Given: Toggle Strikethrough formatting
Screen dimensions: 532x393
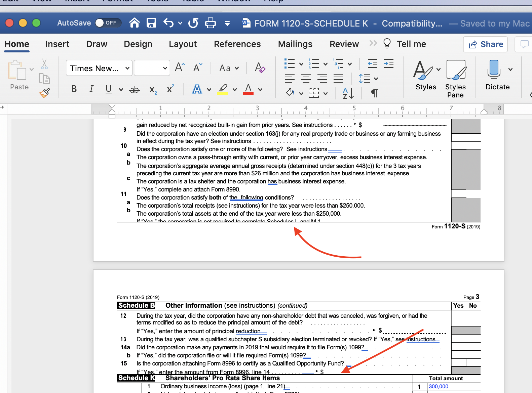Looking at the screenshot, I should (135, 89).
